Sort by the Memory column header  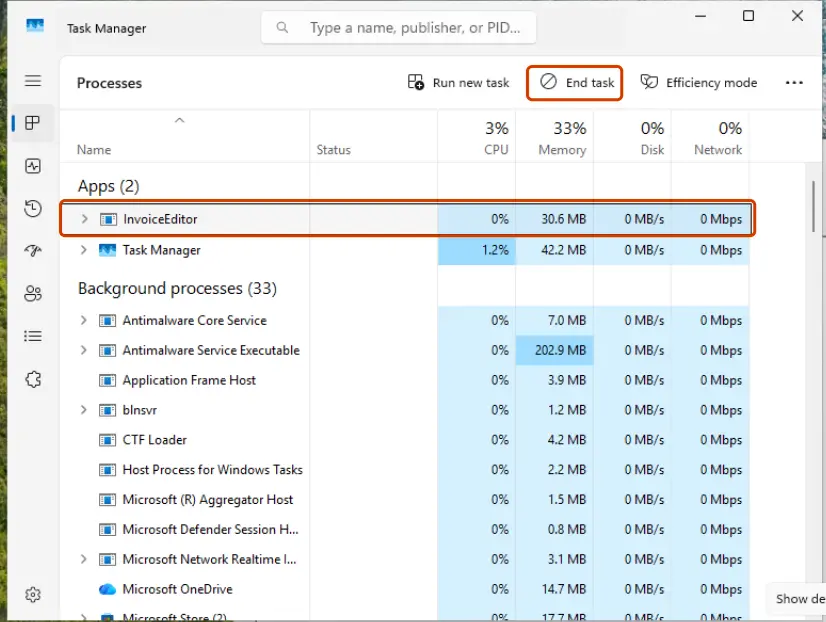562,150
